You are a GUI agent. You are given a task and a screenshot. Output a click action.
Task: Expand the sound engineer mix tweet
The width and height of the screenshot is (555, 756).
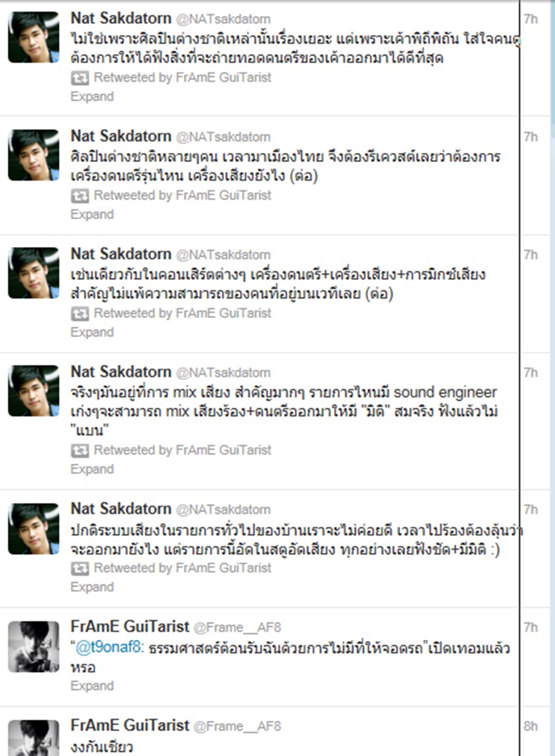(x=92, y=469)
